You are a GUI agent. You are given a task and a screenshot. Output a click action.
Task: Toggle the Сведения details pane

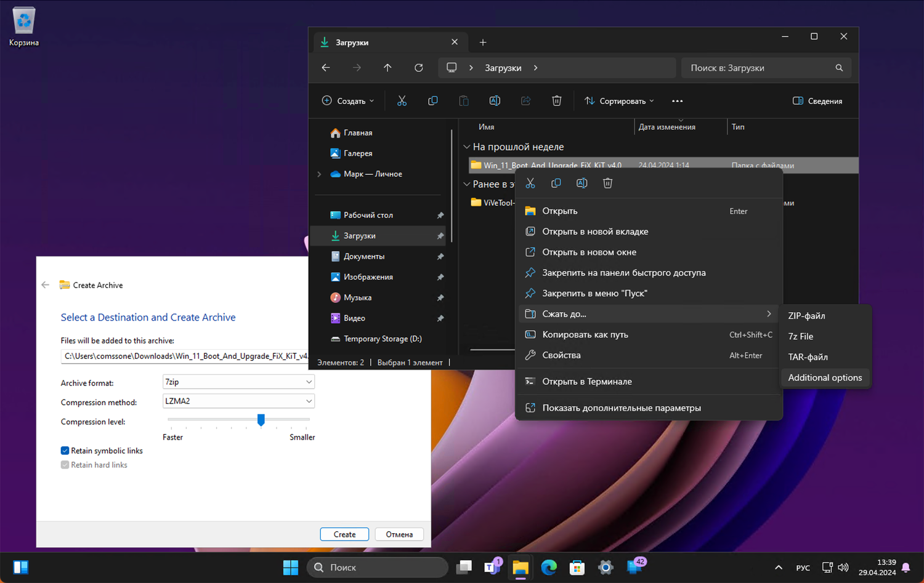[817, 101]
